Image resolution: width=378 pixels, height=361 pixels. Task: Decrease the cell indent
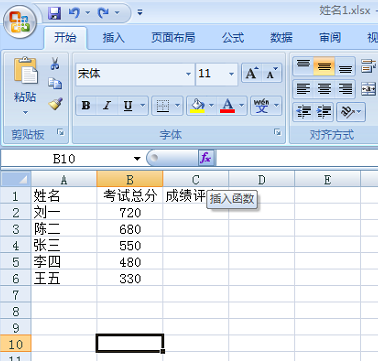(x=303, y=112)
